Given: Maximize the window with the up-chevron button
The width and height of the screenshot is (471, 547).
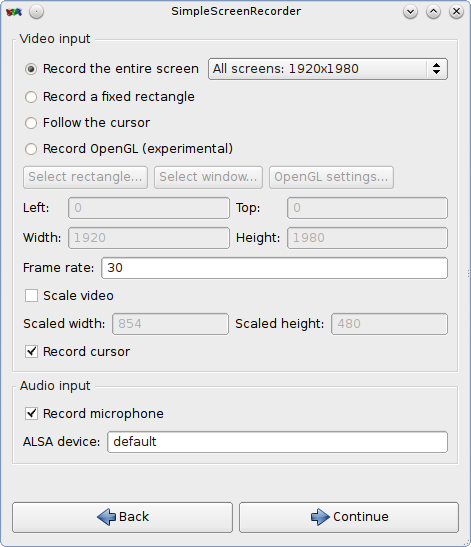Looking at the screenshot, I should (433, 12).
